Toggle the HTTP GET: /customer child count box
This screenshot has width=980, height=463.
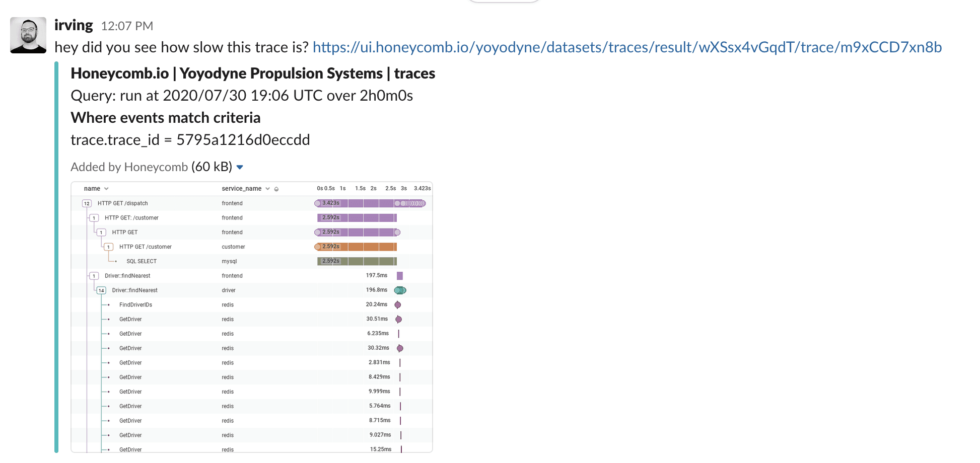tap(94, 218)
